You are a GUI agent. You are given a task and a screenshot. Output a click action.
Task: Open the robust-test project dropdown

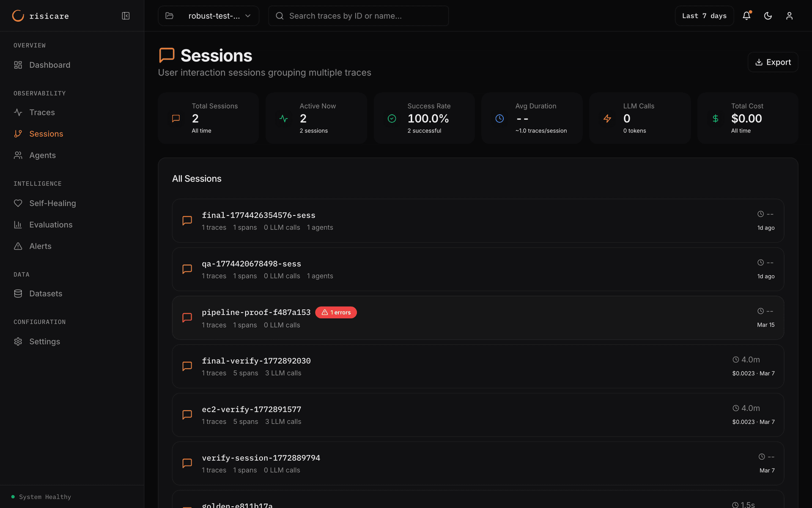pos(208,16)
